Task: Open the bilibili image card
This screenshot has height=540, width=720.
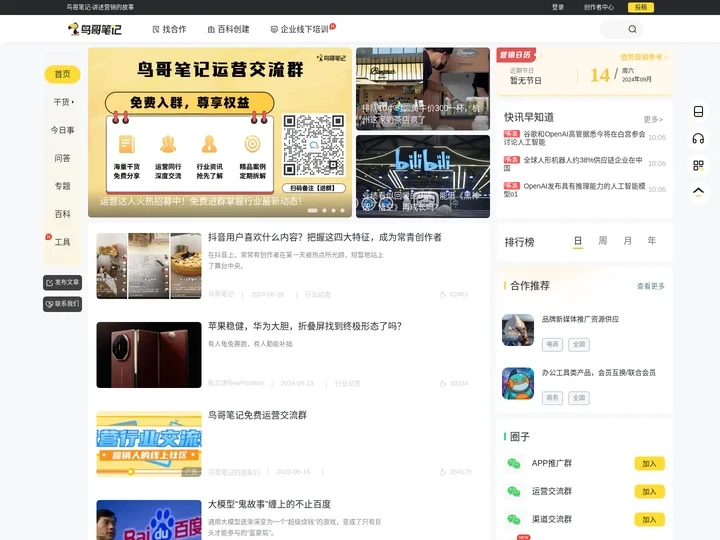Action: coord(423,176)
